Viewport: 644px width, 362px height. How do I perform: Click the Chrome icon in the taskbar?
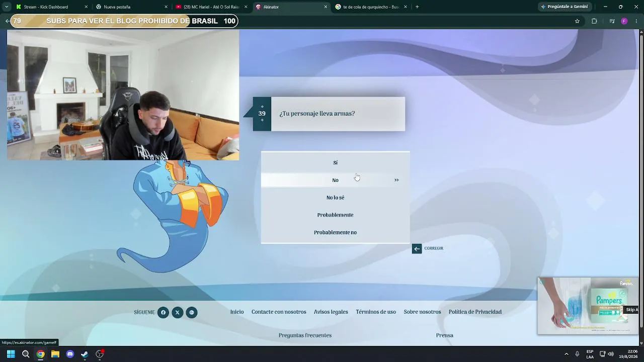[40, 354]
